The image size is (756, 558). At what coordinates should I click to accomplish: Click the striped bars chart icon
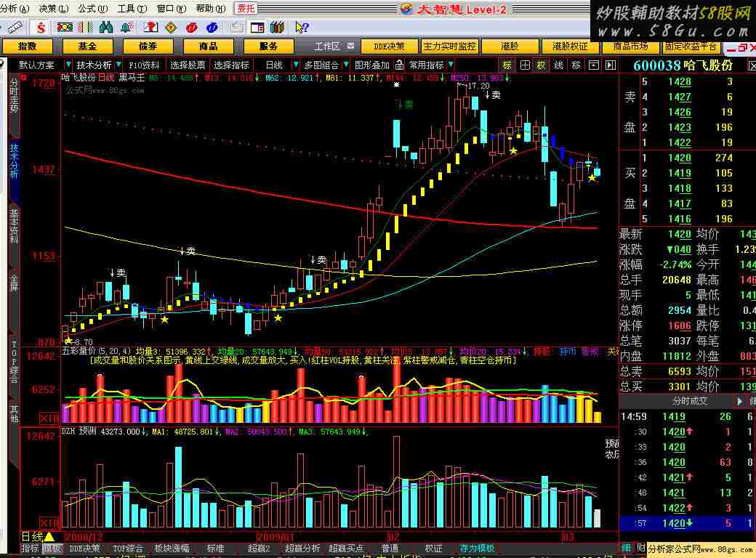click(x=86, y=28)
